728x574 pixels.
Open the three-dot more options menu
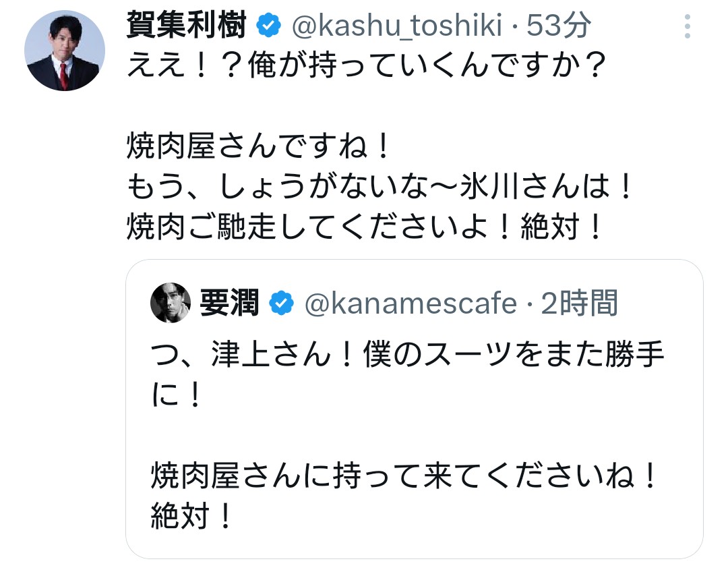point(687,26)
